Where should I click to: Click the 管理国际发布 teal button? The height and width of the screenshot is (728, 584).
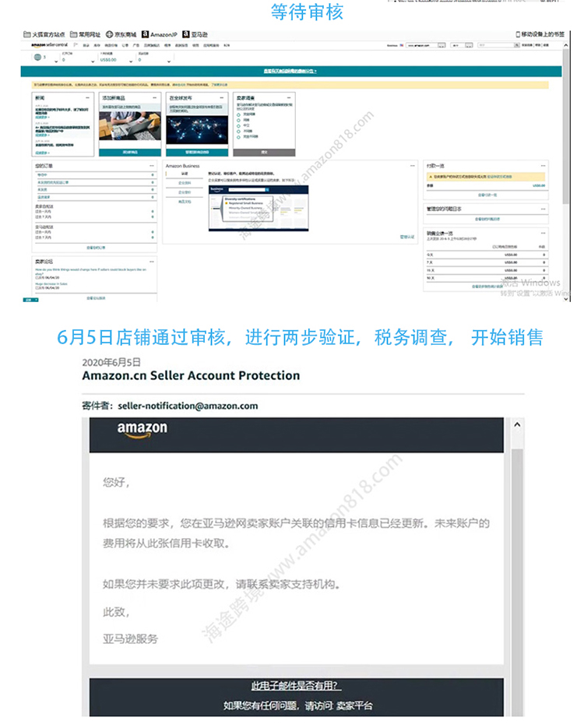tap(197, 153)
